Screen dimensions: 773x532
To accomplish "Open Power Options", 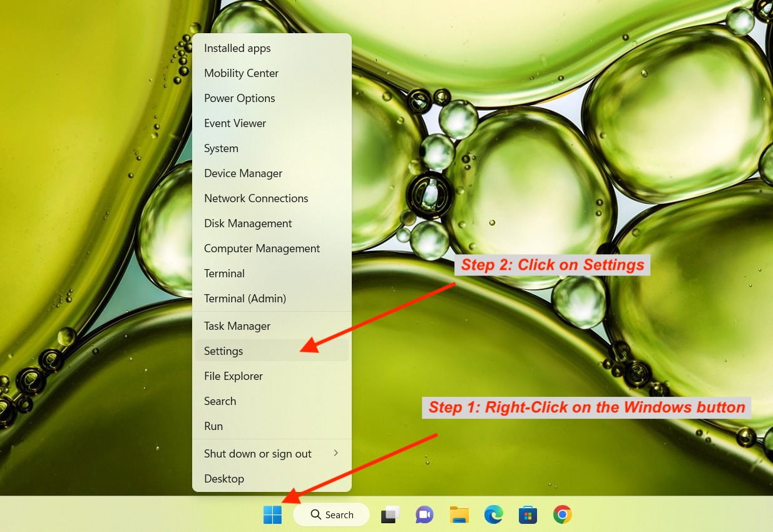I will pyautogui.click(x=239, y=98).
